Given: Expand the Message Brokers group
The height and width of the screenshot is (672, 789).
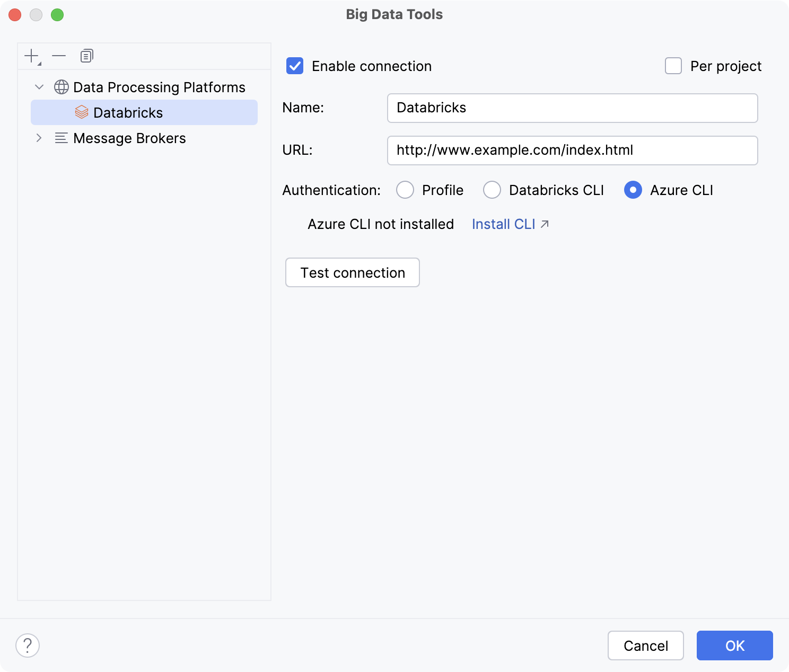Looking at the screenshot, I should (x=38, y=138).
